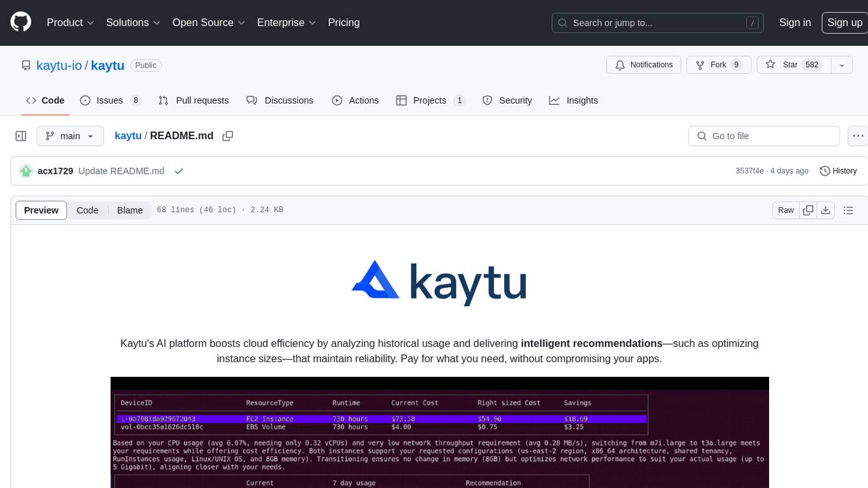Switch to the Security tab
Image resolution: width=868 pixels, height=488 pixels.
point(507,100)
